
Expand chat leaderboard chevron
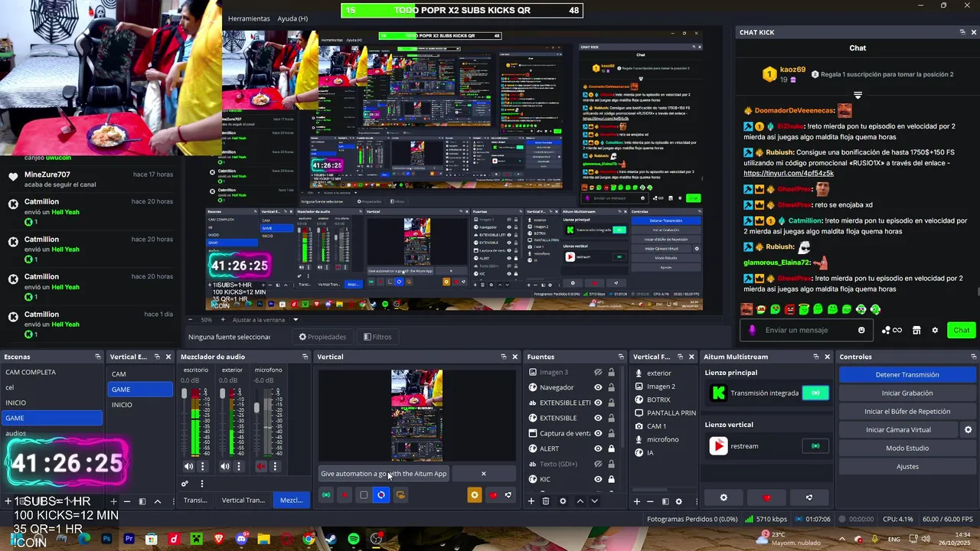(x=857, y=95)
